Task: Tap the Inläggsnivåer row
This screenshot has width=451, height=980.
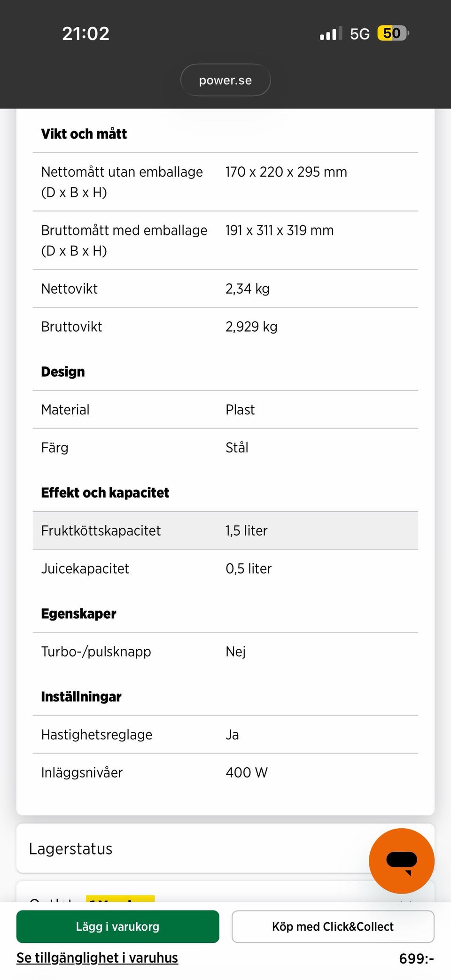Action: [x=225, y=772]
